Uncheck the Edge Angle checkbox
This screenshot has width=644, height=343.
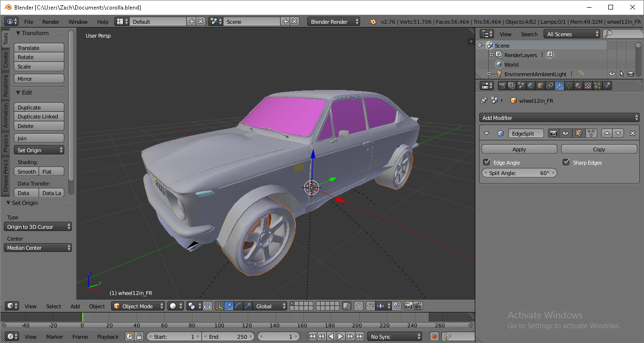click(486, 162)
